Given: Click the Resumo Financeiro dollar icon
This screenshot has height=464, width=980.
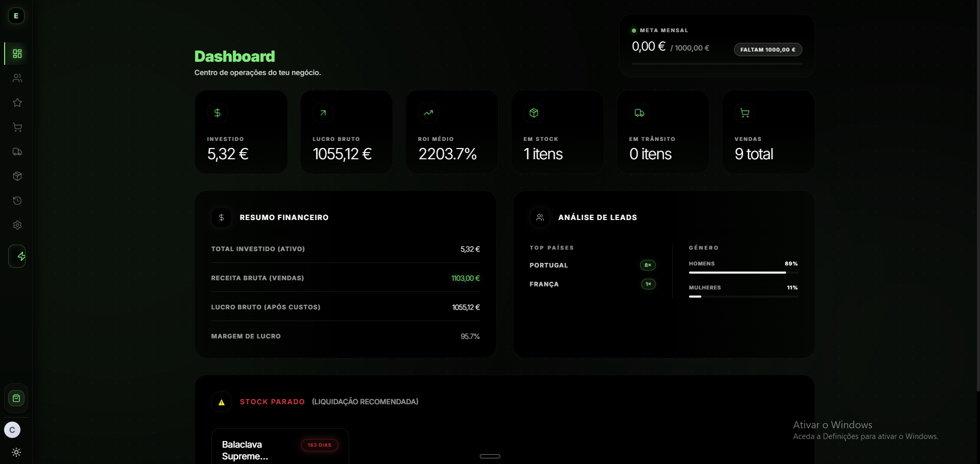Looking at the screenshot, I should (222, 217).
